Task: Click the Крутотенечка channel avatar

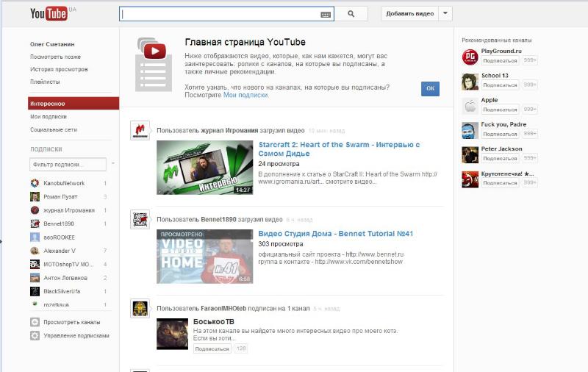Action: pyautogui.click(x=470, y=179)
